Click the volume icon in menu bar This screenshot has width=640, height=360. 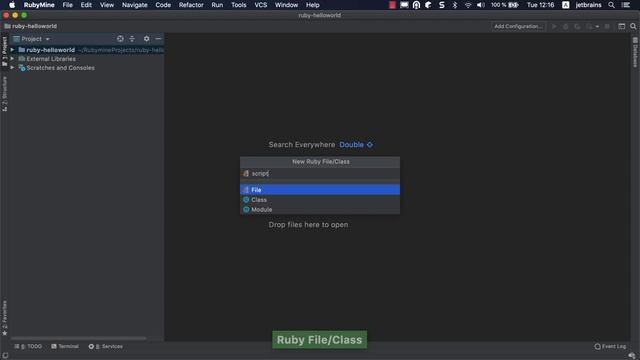coord(481,5)
